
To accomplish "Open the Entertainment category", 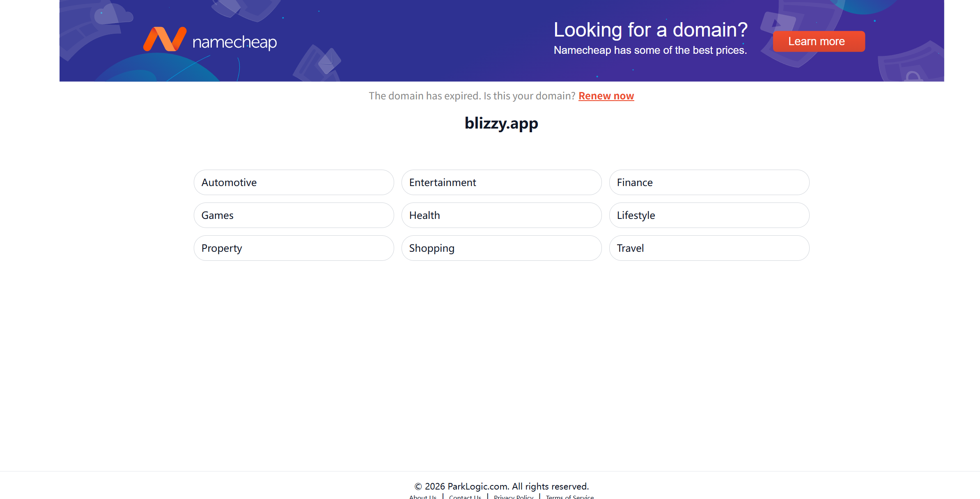I will (501, 182).
